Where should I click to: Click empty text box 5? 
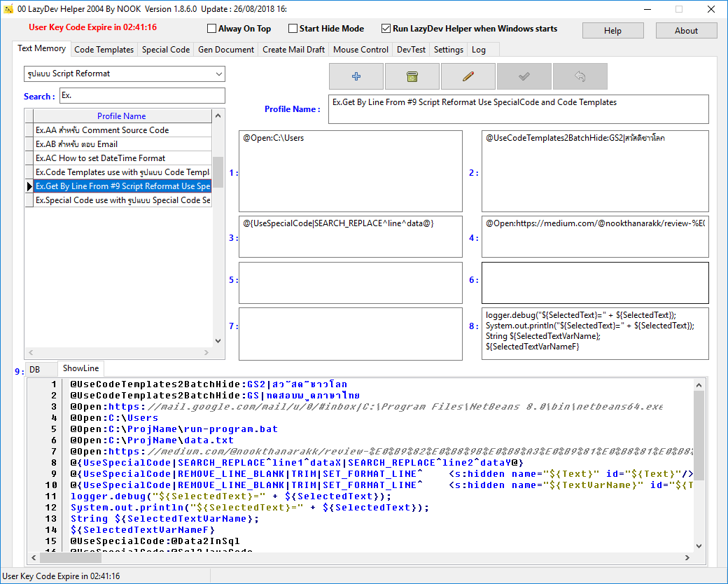[351, 283]
